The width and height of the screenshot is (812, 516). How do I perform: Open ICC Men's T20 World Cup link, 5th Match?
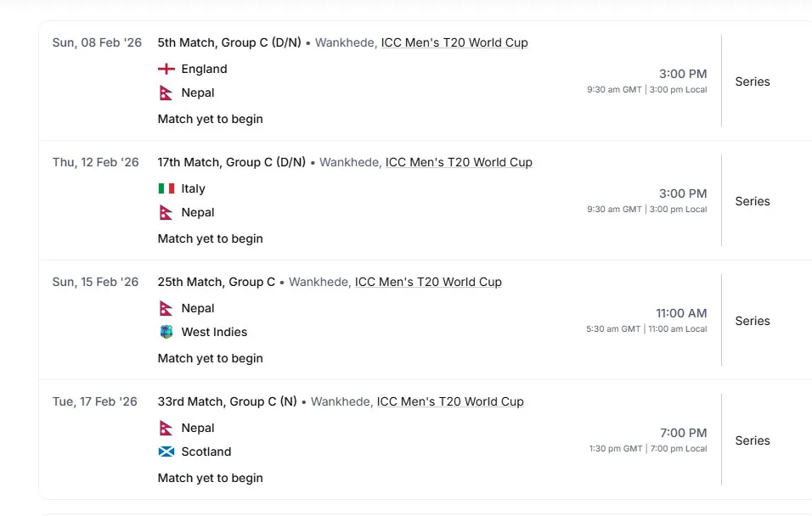click(x=454, y=42)
